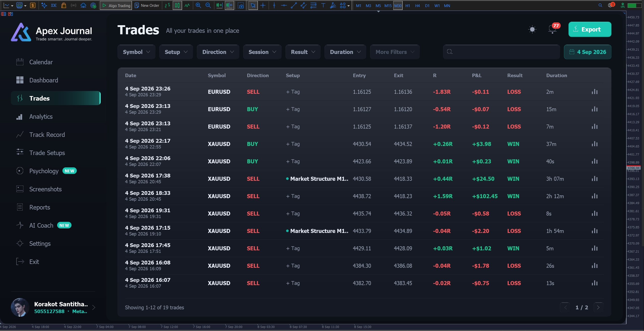The image size is (644, 331).
Task: Open the Screenshots section icon
Action: tap(20, 189)
